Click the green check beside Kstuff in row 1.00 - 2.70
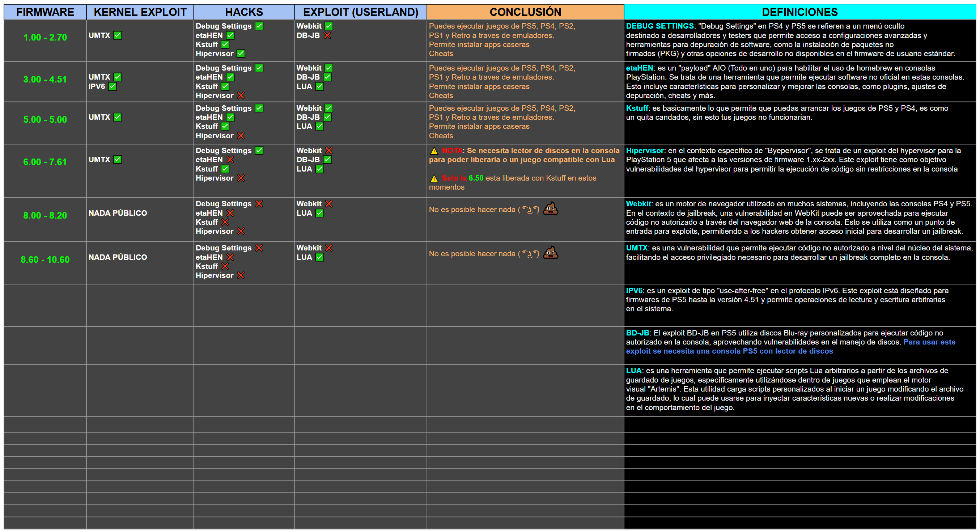This screenshot has height=532, width=980. coord(225,45)
